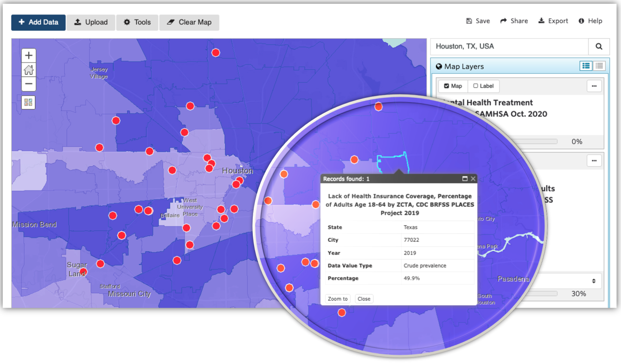
Task: Click Zoom to in the records popup
Action: pyautogui.click(x=337, y=299)
